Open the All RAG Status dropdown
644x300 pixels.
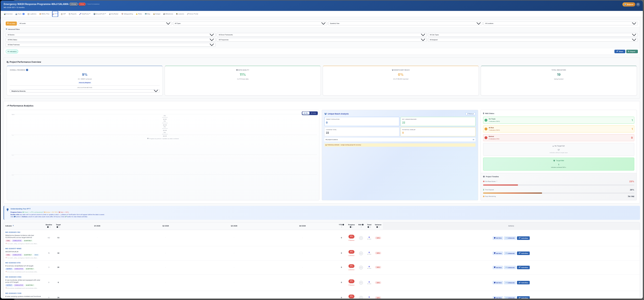[110, 40]
